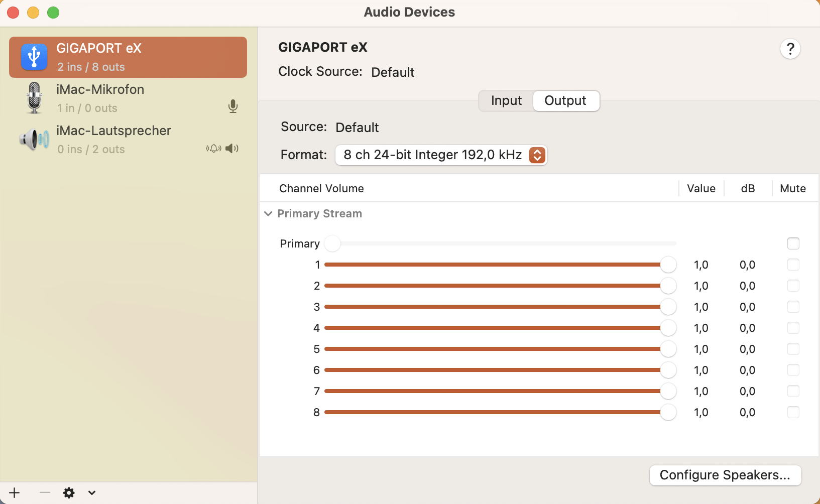Click the GIGAPORT eX heading in detail pane
Viewport: 820px width, 504px height.
[323, 47]
